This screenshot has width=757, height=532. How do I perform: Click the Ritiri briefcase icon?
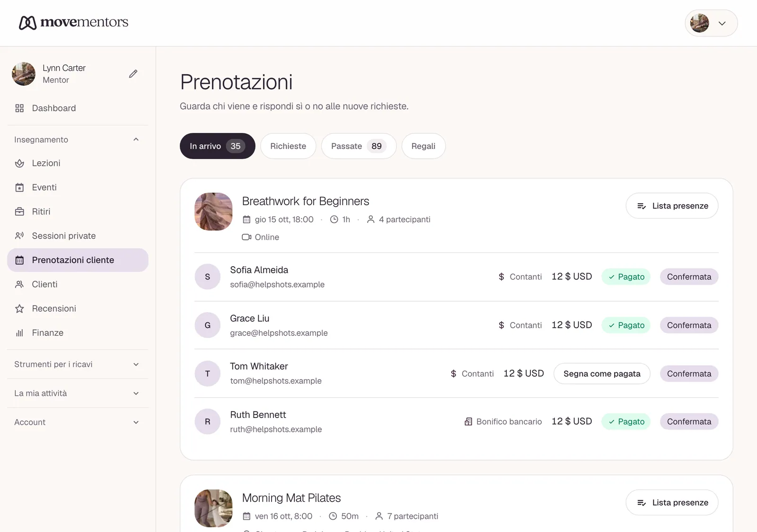(x=19, y=212)
